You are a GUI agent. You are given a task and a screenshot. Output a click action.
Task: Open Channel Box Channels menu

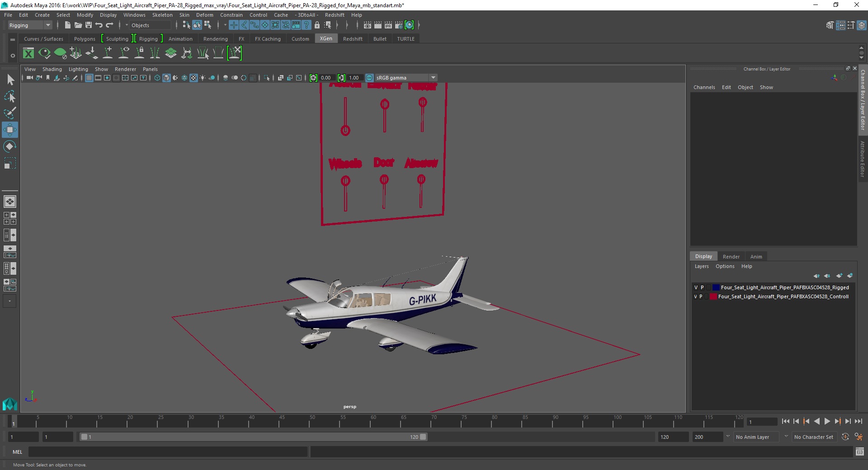tap(704, 87)
